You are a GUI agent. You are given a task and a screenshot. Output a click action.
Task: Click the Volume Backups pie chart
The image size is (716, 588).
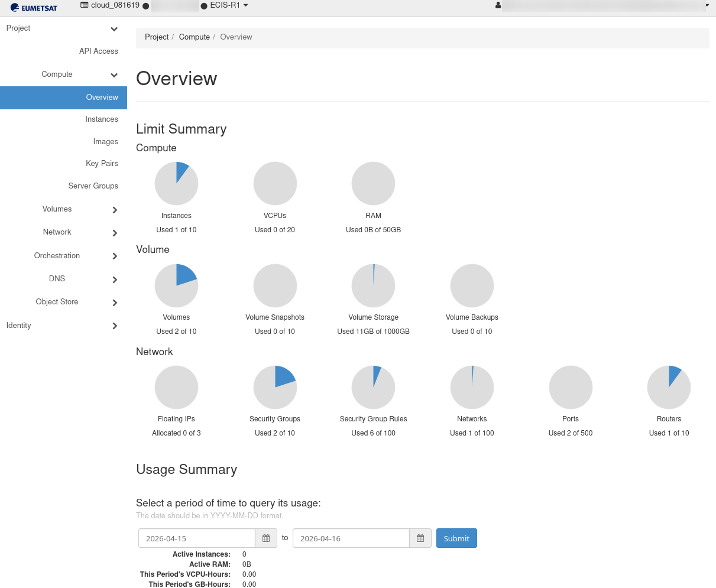pos(472,285)
